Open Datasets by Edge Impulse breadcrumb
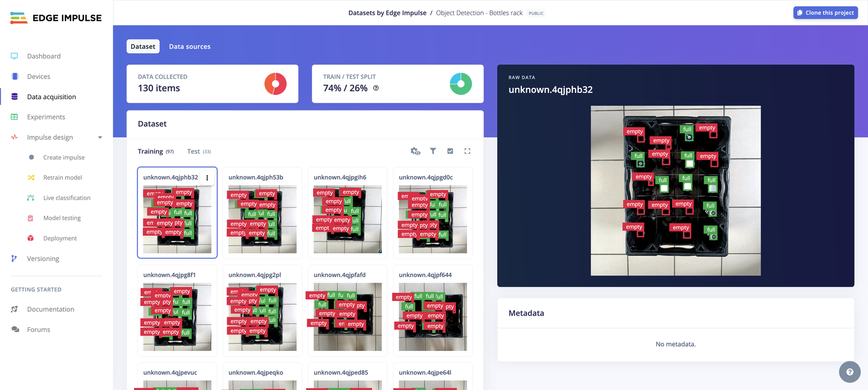Image resolution: width=868 pixels, height=390 pixels. click(x=387, y=13)
